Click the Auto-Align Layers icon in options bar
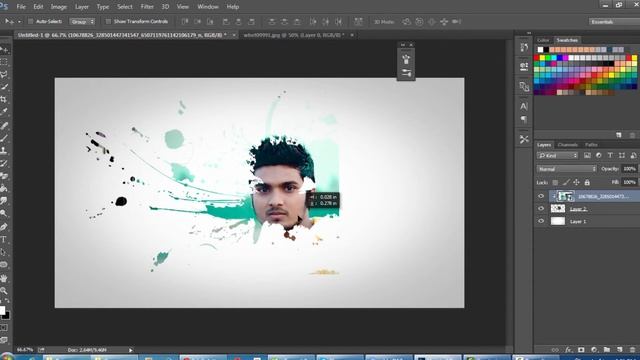This screenshot has width=640, height=360. pyautogui.click(x=358, y=22)
